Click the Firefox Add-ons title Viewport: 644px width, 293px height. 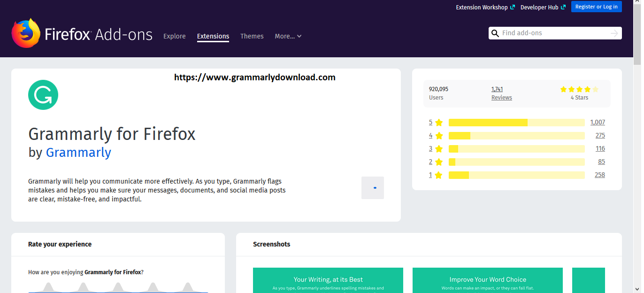[99, 35]
